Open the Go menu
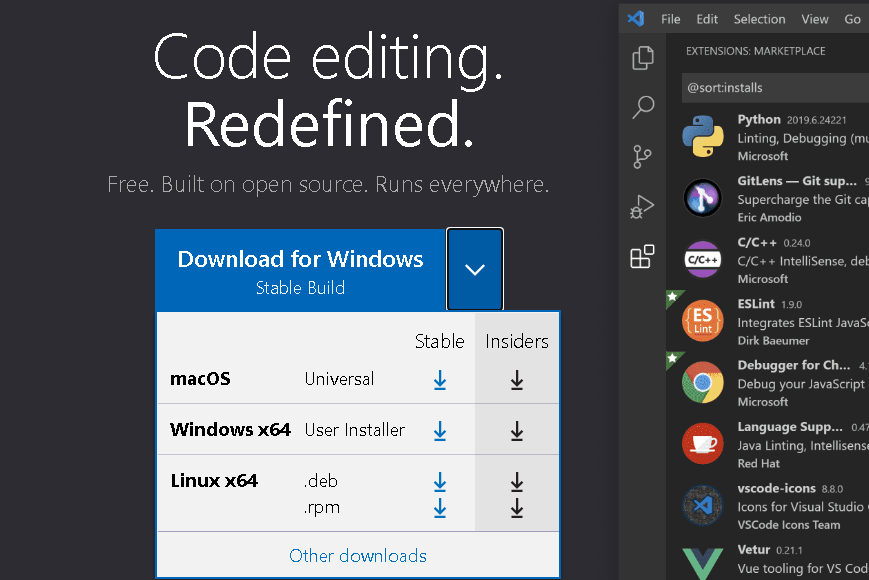 pyautogui.click(x=852, y=19)
